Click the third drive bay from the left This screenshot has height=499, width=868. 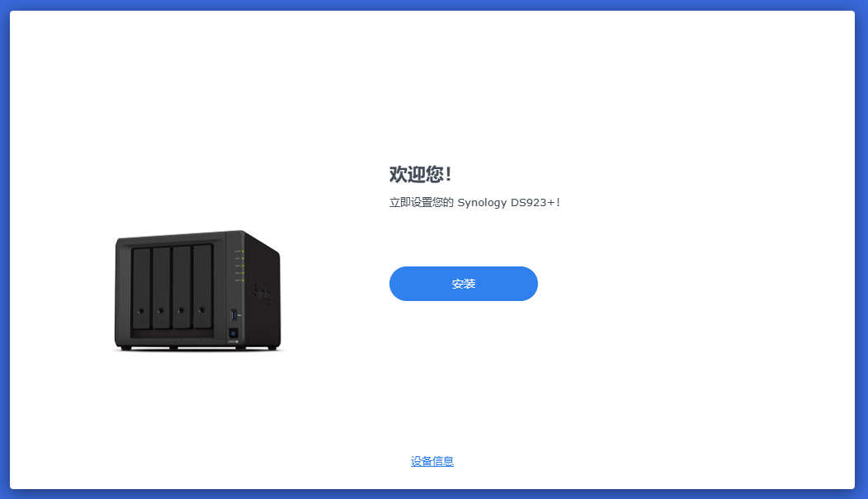(182, 286)
